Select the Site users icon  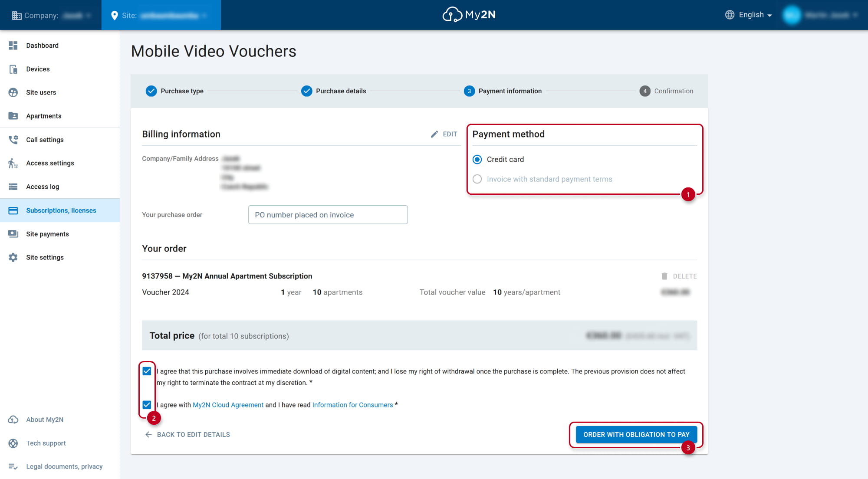[x=13, y=92]
